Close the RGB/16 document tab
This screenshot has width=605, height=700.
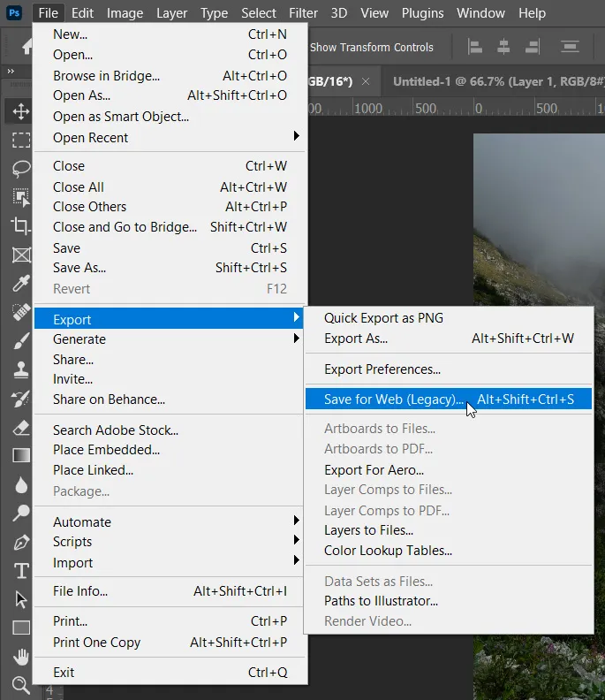pos(366,81)
